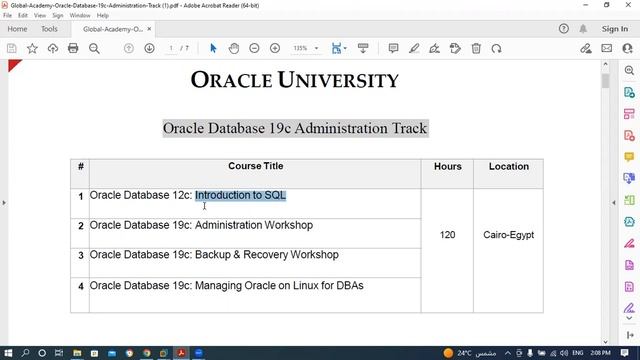Image resolution: width=640 pixels, height=360 pixels.
Task: Close the Global-Academy document tab
Action: [149, 29]
